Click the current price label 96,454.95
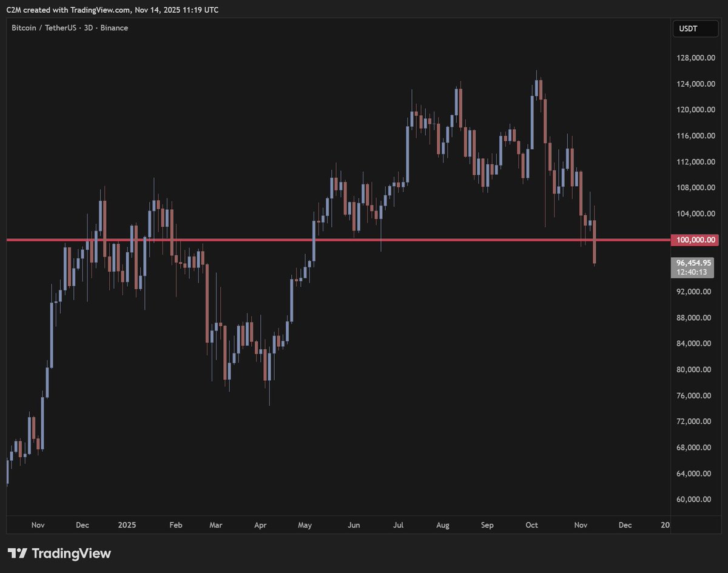The image size is (728, 573). (x=693, y=263)
